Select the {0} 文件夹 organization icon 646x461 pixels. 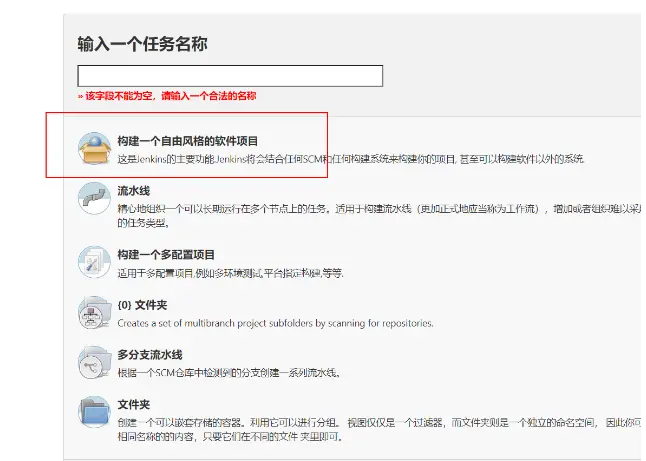coord(94,312)
